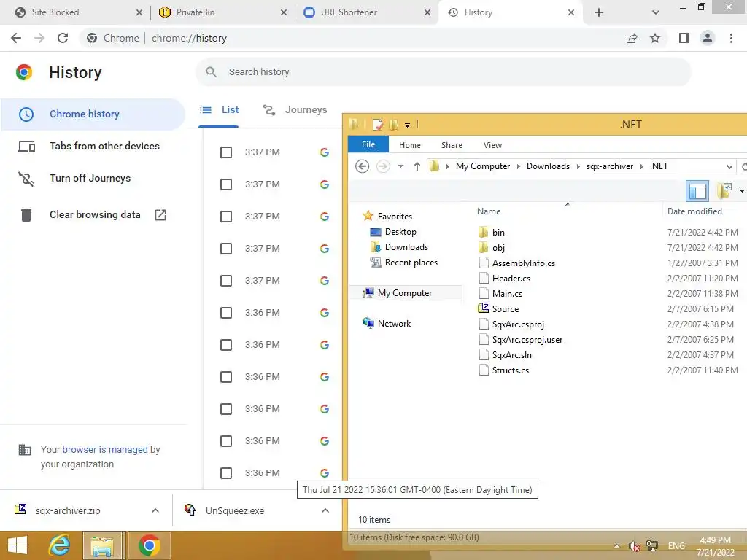Screen dimensions: 747x560
Task: Click sqx-archiver in the breadcrumb path
Action: 610,166
